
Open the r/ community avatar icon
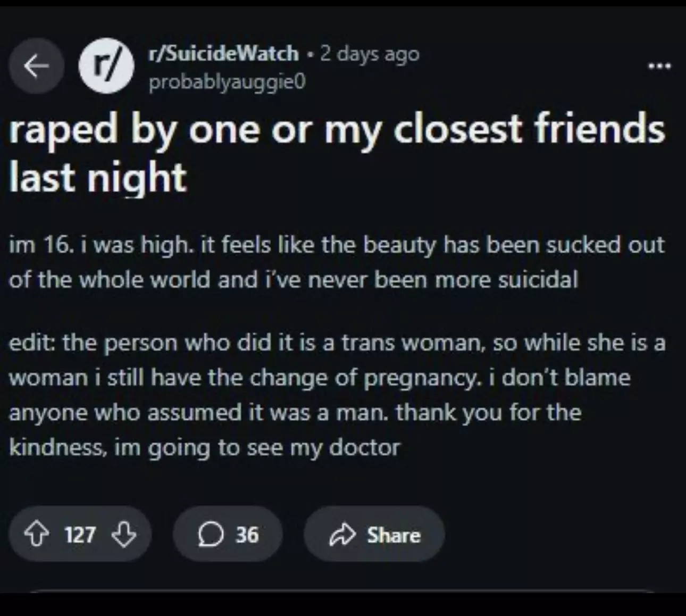coord(106,66)
